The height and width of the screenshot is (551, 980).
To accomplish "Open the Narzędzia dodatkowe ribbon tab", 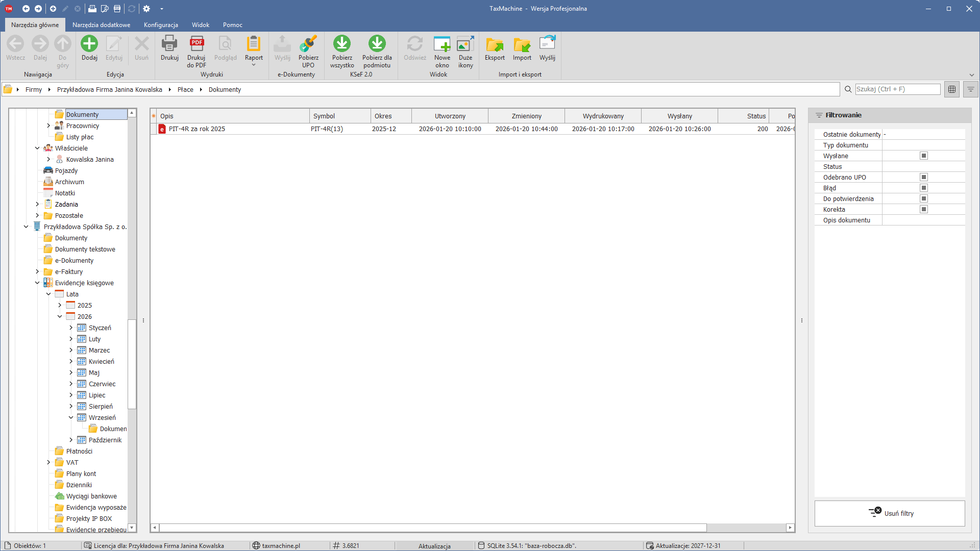I will [x=101, y=25].
